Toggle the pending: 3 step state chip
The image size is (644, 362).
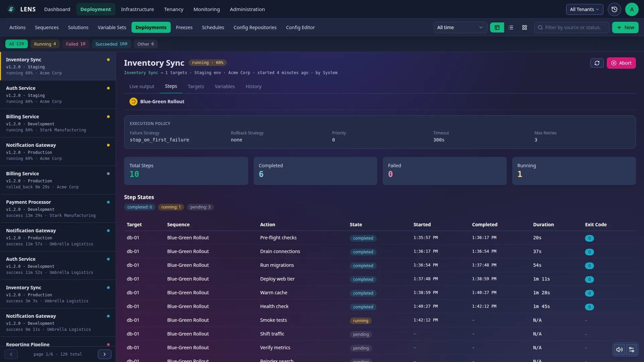(x=200, y=207)
